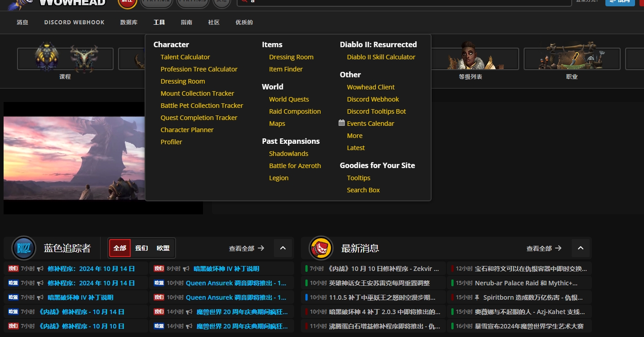This screenshot has height=337, width=644.
Task: Open World Quests
Action: pos(289,99)
